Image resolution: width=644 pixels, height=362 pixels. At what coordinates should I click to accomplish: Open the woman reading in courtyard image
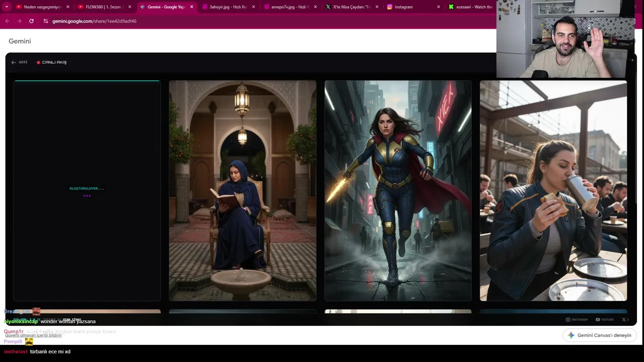pos(243,191)
